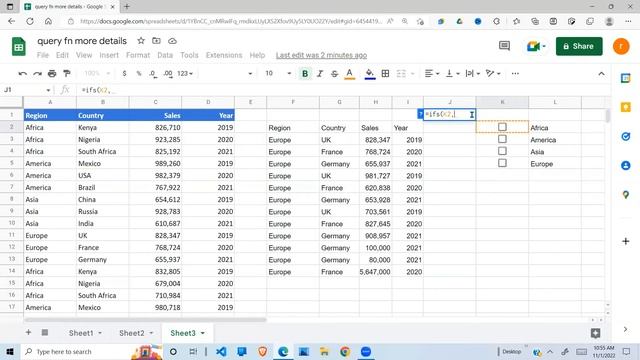Open Visual Studio Code in taskbar
This screenshot has height=360, width=640.
(x=221, y=351)
